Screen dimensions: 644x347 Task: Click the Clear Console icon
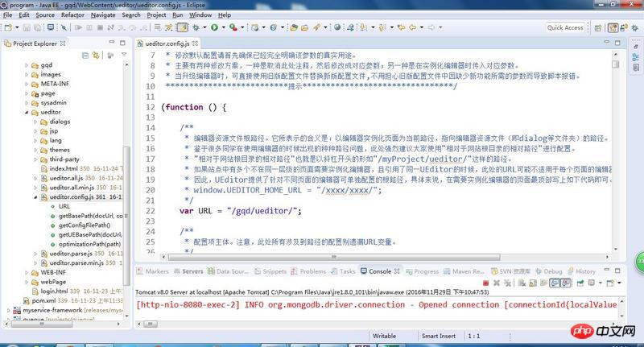pos(522,283)
